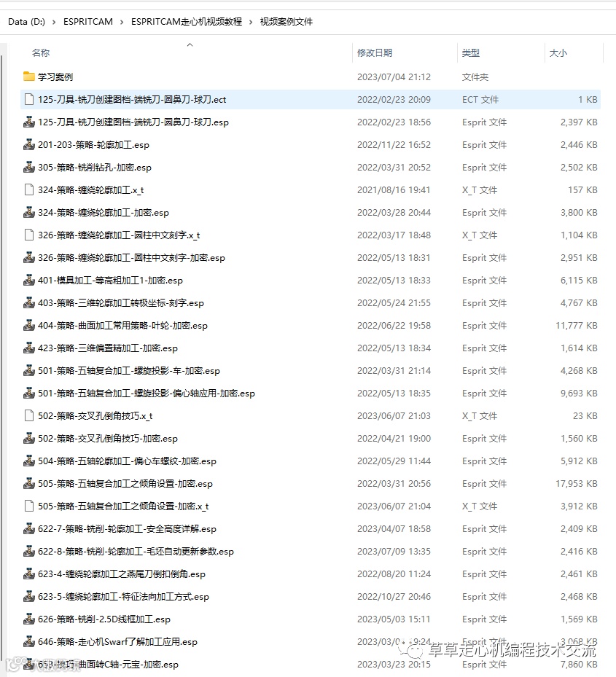This screenshot has height=677, width=616.
Task: Click date cell 2021/08/16 19:41
Action: pyautogui.click(x=394, y=190)
